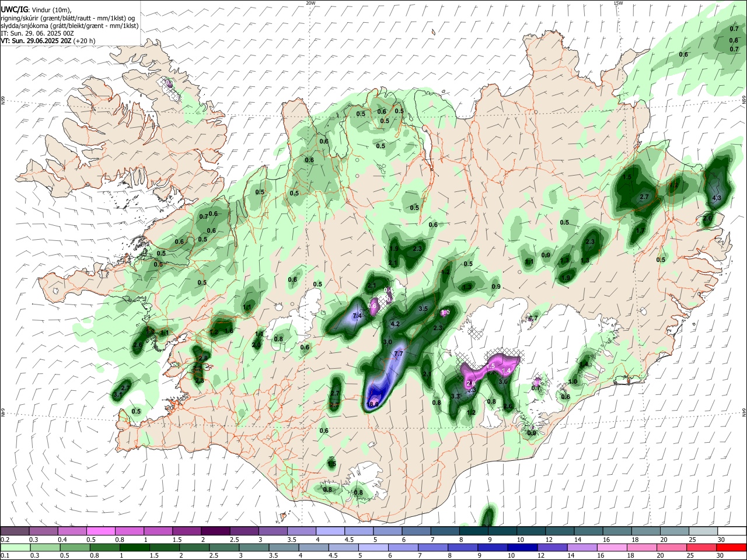Click the 3.5 value on the map
The height and width of the screenshot is (560, 747).
tap(424, 309)
